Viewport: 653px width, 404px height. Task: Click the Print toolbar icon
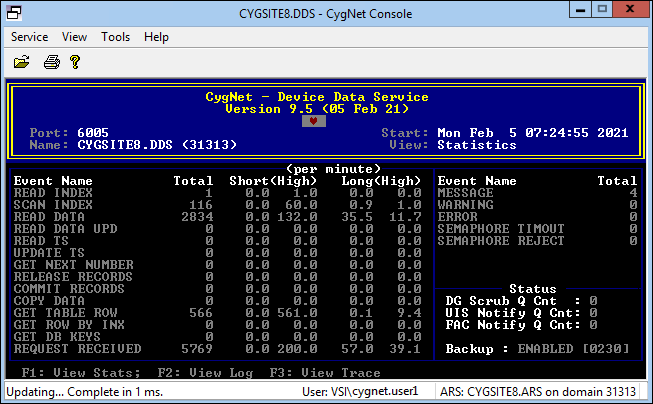click(52, 62)
